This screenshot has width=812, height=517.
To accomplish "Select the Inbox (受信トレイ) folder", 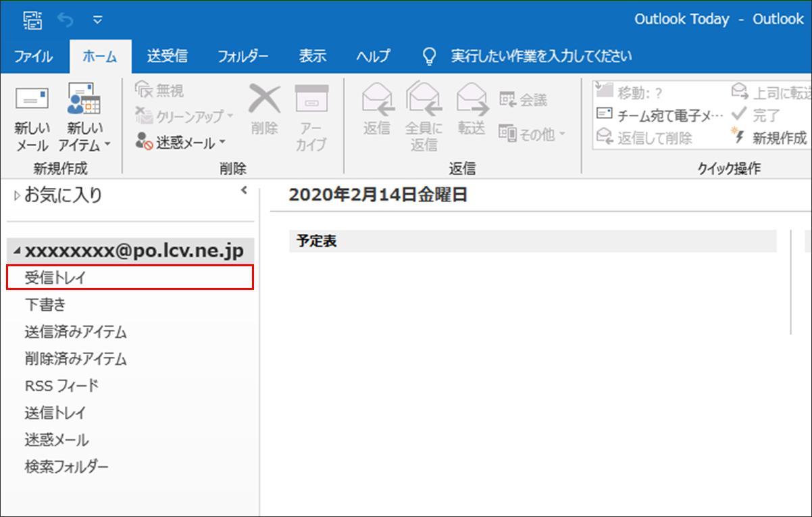I will (x=55, y=277).
